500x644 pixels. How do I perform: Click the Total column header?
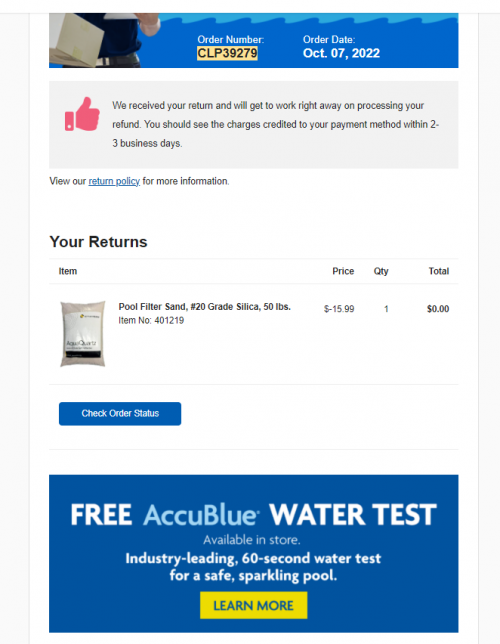pyautogui.click(x=439, y=271)
